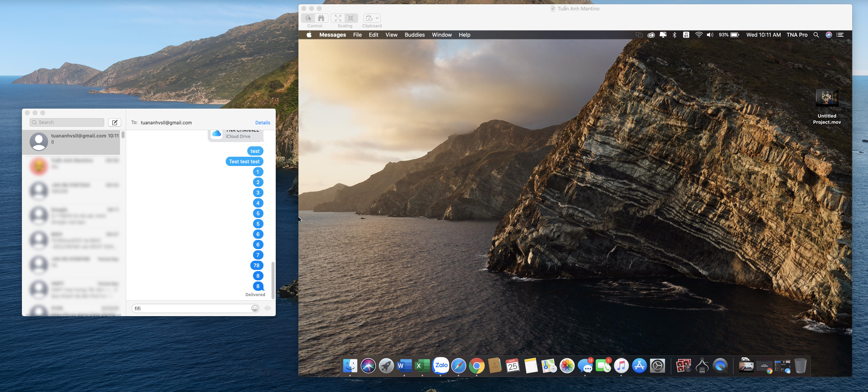868x392 pixels.
Task: Open Notification Center from menu bar
Action: pos(840,35)
